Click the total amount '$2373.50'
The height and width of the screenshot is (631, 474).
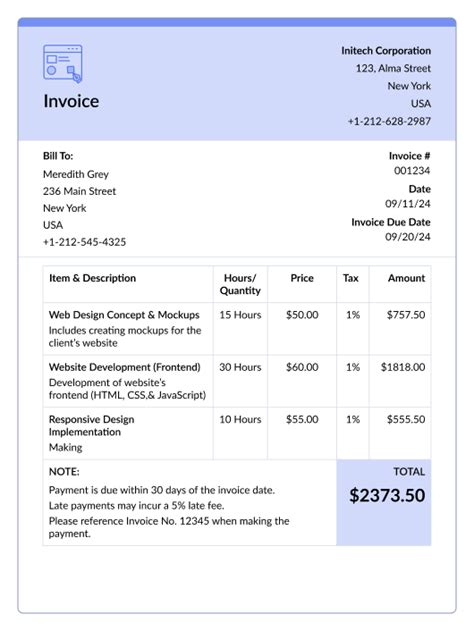[x=387, y=495]
